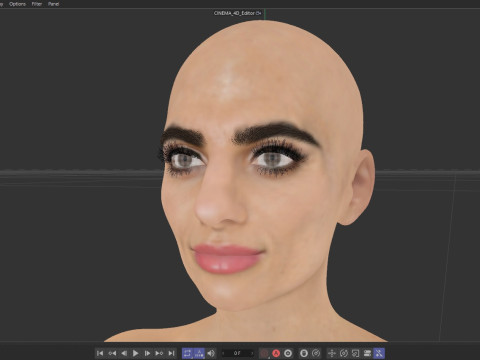Toggle position keyframe recording icon
The image size is (480, 360).
coord(332,353)
